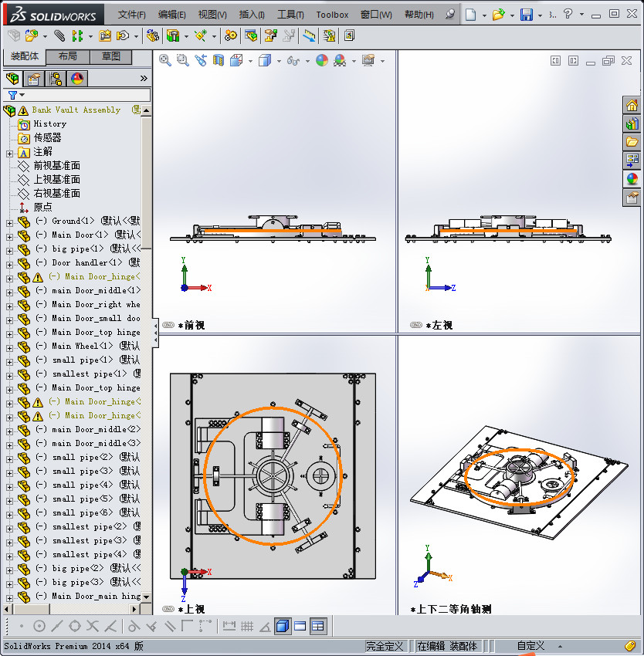Click the New document icon
644x656 pixels.
(x=471, y=15)
